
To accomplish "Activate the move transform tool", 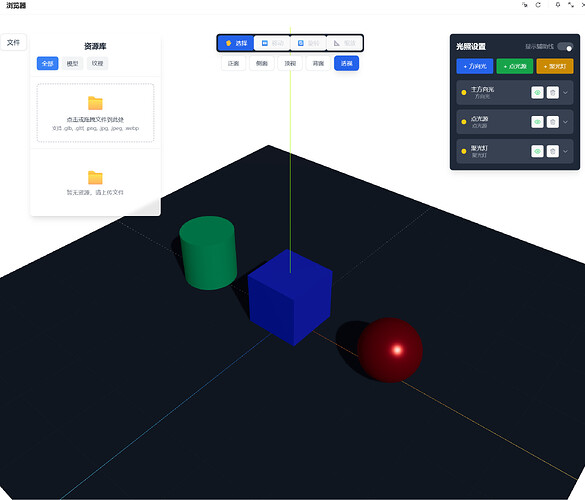I will (272, 43).
